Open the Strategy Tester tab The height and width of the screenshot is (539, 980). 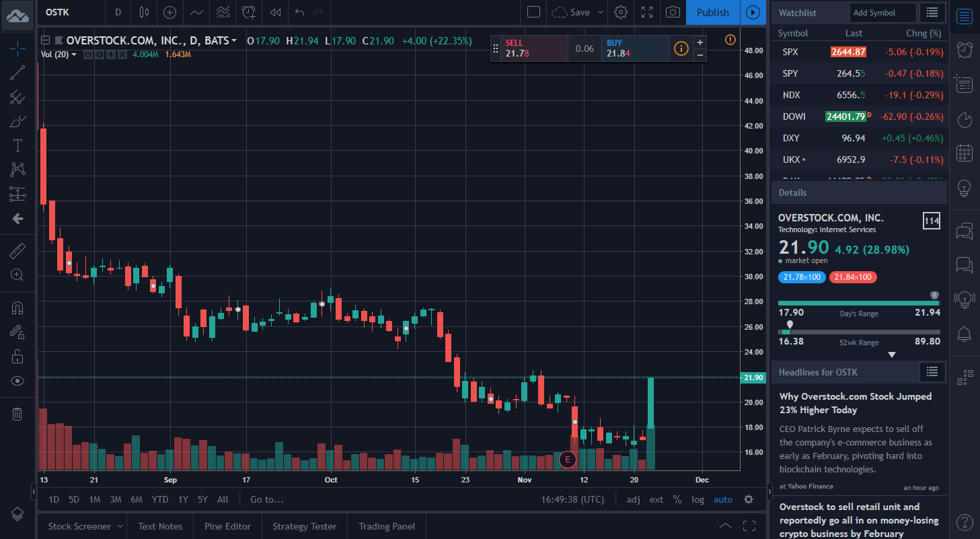click(x=304, y=526)
